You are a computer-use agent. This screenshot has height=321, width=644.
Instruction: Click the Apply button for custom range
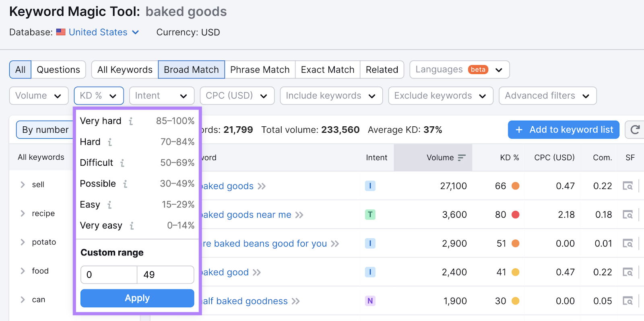tap(137, 298)
